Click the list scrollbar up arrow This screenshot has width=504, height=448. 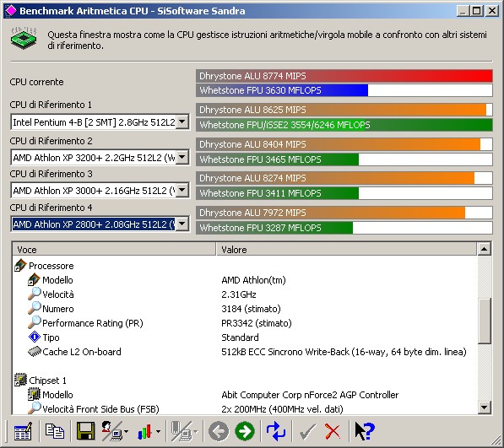pyautogui.click(x=484, y=249)
